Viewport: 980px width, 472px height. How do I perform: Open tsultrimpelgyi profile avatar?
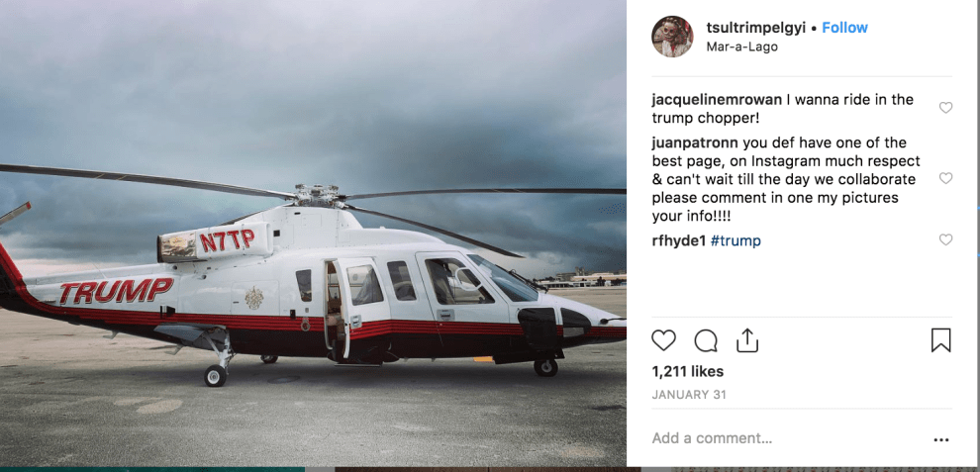(x=672, y=37)
